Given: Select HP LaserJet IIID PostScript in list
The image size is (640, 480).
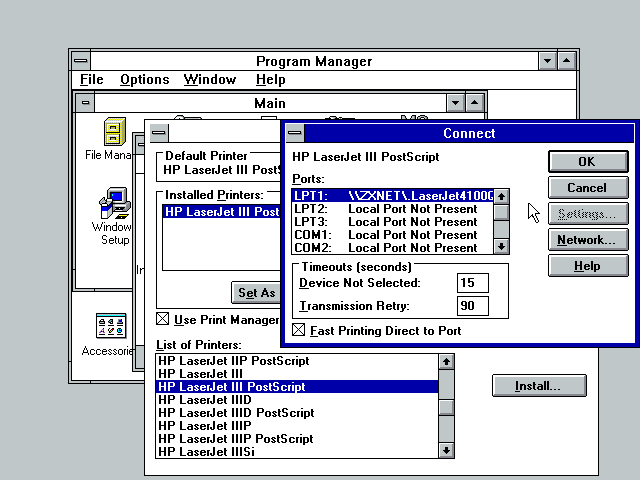Looking at the screenshot, I should pyautogui.click(x=235, y=412).
